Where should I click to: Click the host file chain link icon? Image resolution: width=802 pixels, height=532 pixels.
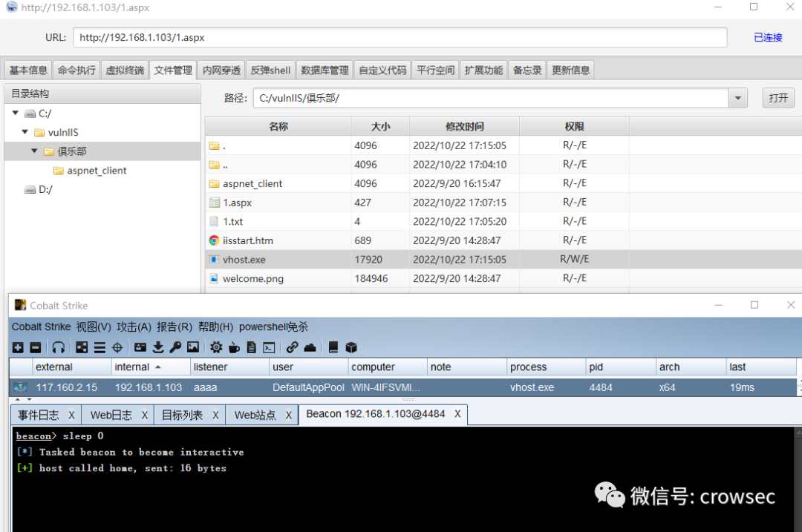(292, 347)
